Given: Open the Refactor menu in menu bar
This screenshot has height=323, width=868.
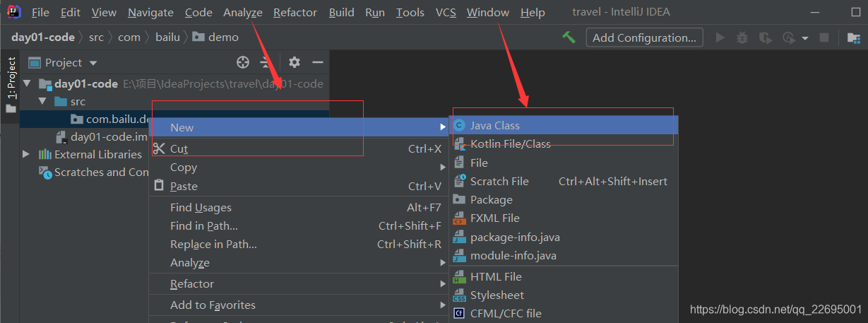Looking at the screenshot, I should point(295,13).
